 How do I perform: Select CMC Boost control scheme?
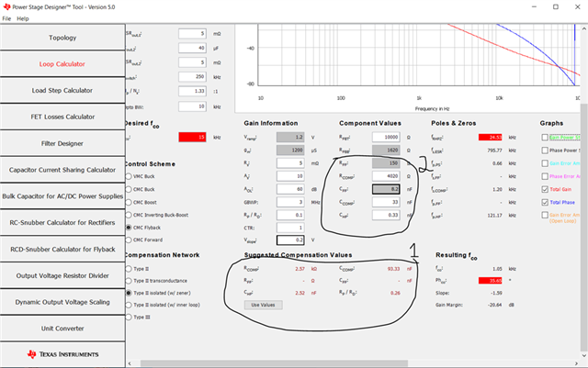(x=129, y=203)
